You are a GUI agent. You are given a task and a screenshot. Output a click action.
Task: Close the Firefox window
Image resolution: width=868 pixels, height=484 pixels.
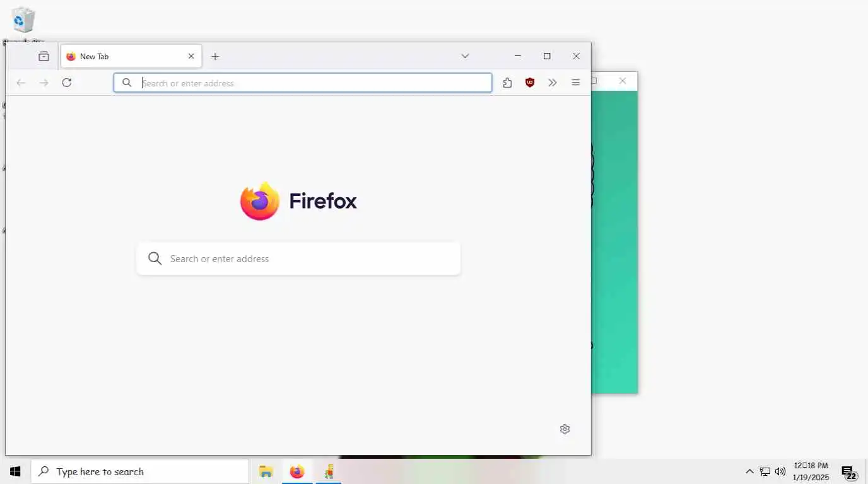tap(576, 56)
